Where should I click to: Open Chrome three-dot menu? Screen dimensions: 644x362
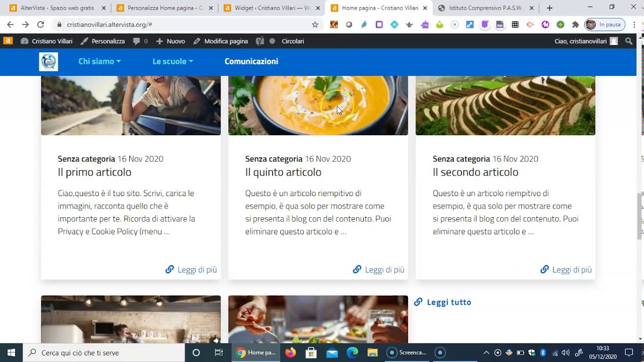pyautogui.click(x=634, y=25)
